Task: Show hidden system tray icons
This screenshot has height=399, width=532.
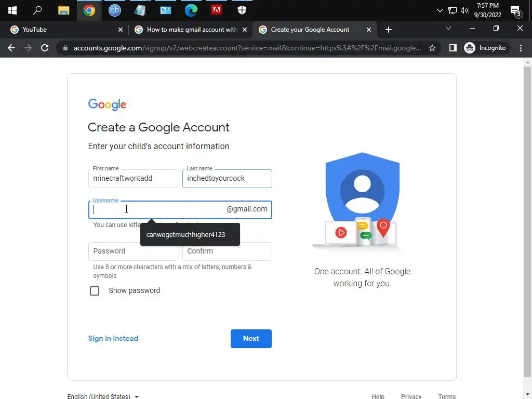Action: tap(440, 10)
